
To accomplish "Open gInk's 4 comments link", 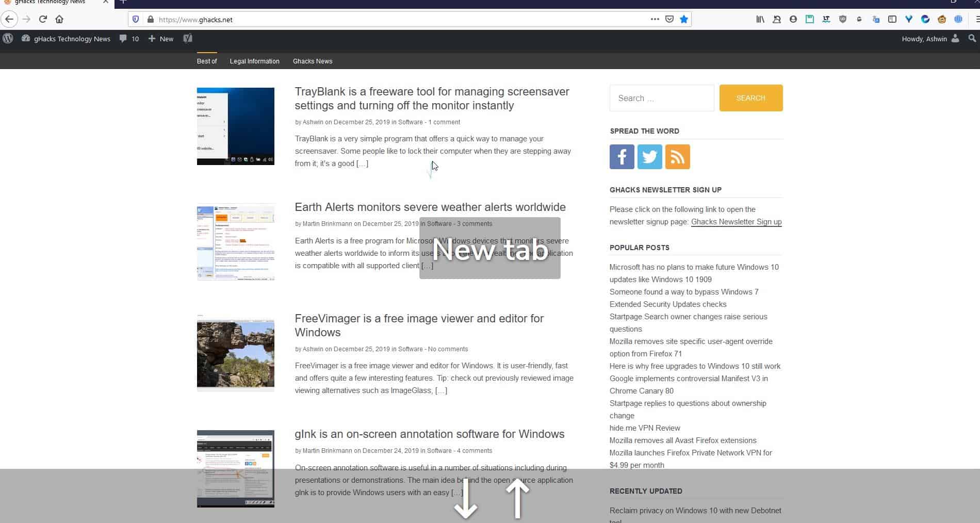I will tap(475, 451).
